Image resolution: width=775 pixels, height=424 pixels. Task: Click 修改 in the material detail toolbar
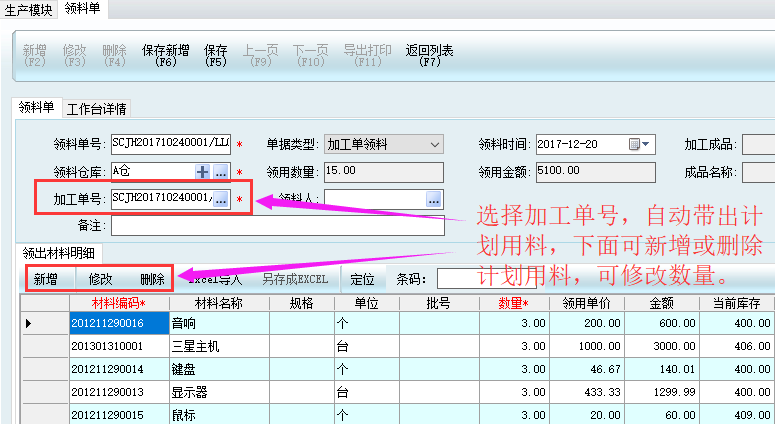point(100,279)
